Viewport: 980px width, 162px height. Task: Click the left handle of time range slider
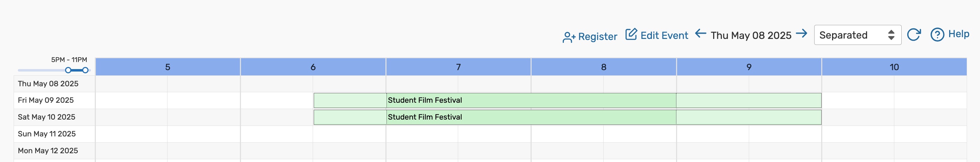coord(68,70)
